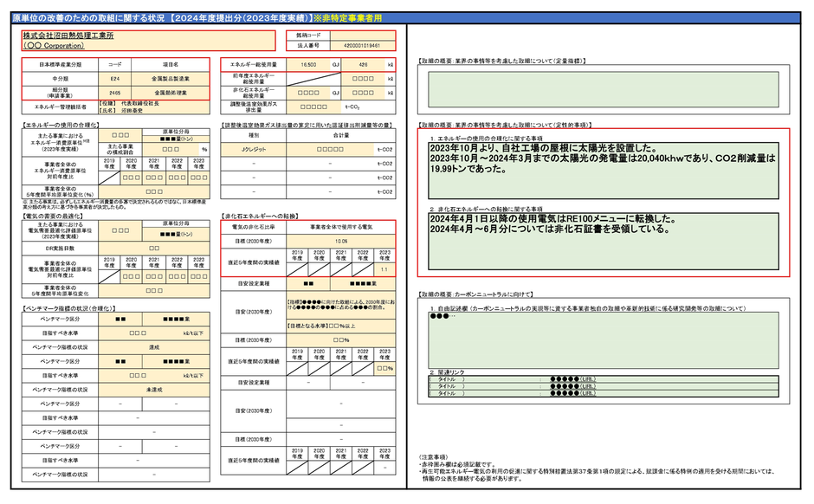Click the 自由記述欄 free description text area

click(x=604, y=340)
